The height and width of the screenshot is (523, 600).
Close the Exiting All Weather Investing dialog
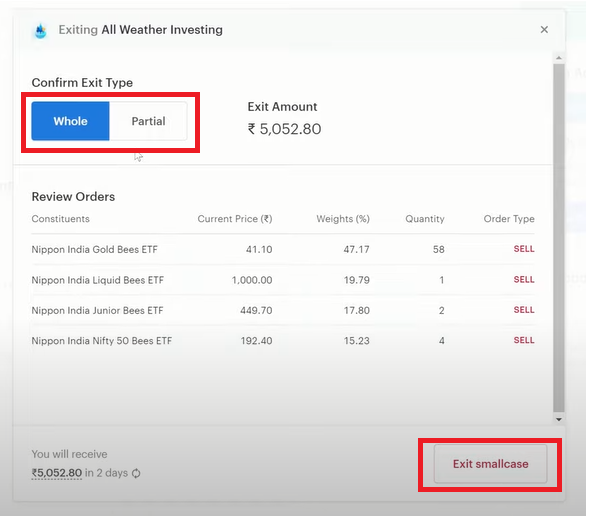(544, 30)
